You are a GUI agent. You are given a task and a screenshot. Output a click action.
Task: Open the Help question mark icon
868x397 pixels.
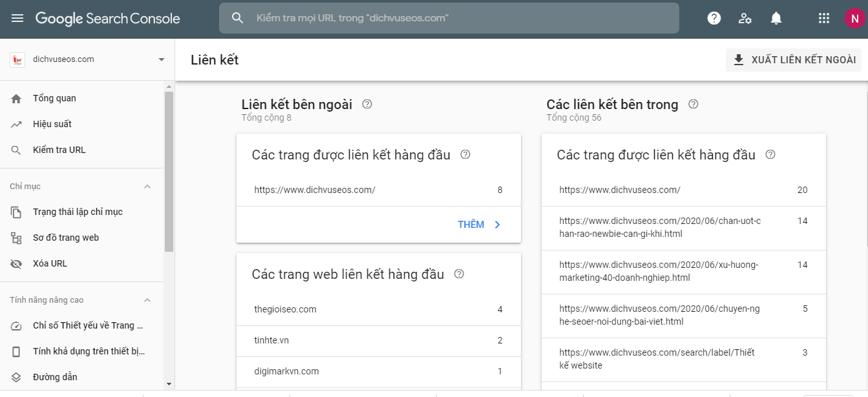[714, 18]
